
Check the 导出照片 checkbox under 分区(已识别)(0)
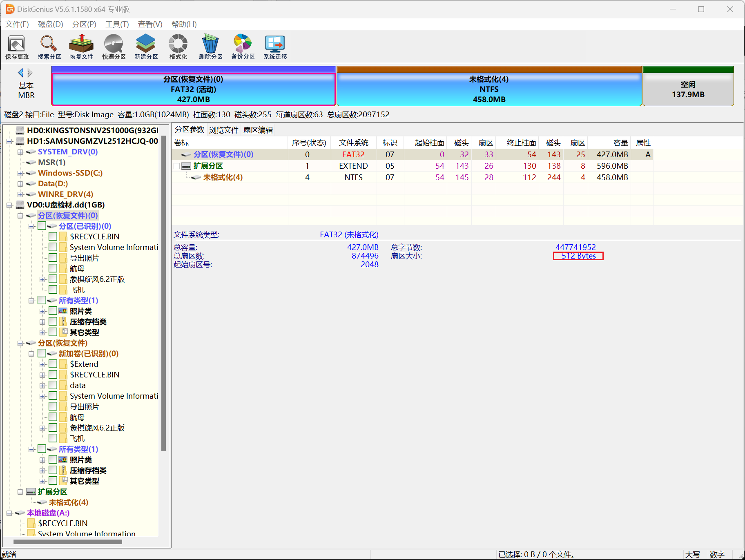[53, 258]
